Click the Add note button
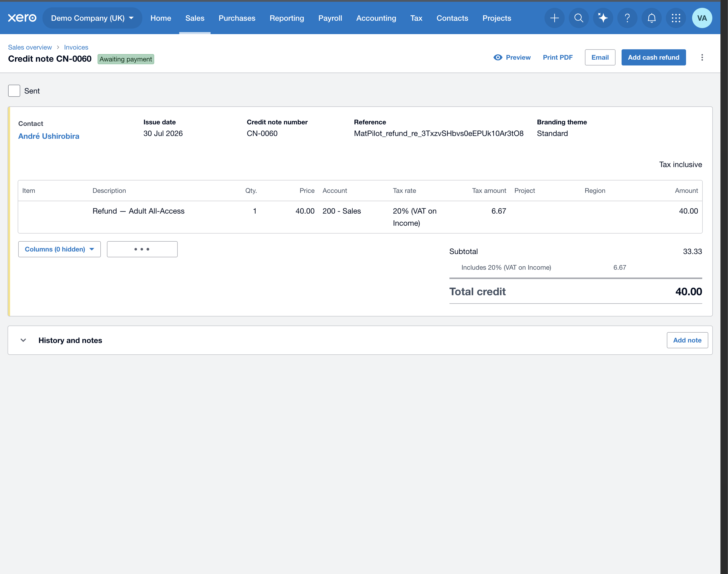The width and height of the screenshot is (728, 574). coord(687,340)
